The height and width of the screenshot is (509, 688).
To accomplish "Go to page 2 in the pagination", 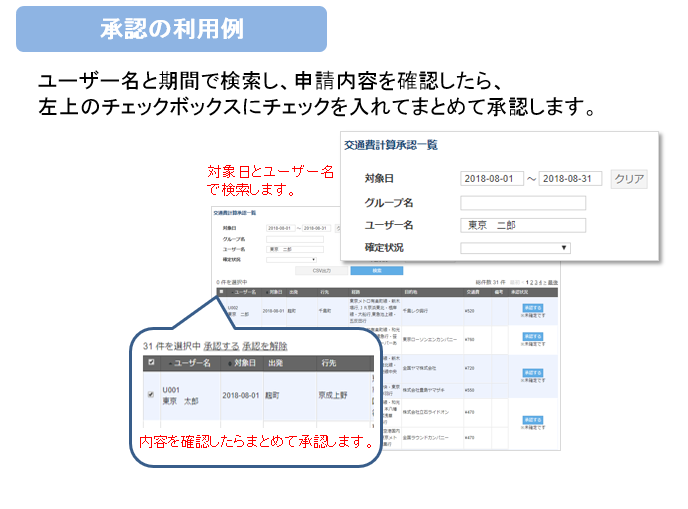I will click(533, 283).
